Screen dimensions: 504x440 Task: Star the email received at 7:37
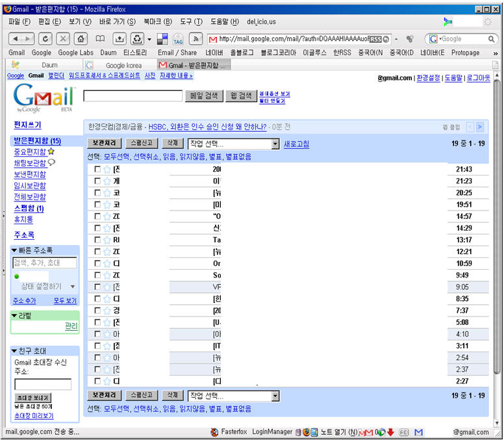[107, 311]
